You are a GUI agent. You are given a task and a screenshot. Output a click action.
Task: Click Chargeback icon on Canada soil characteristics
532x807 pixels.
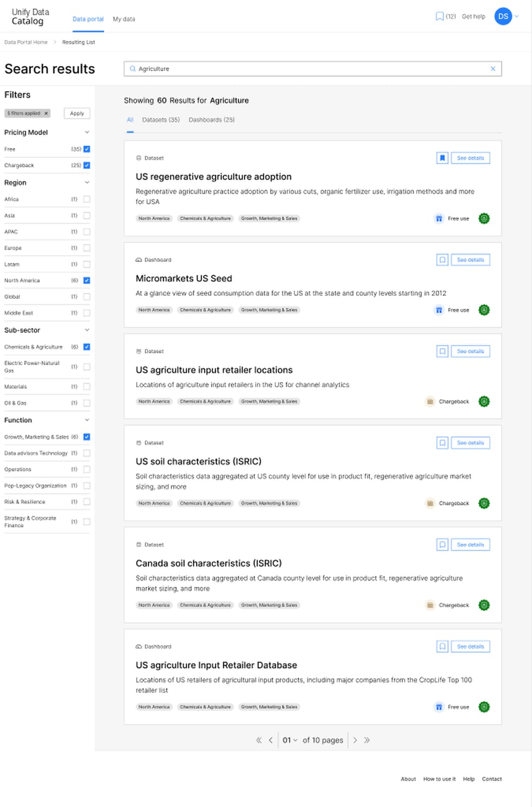tap(430, 605)
